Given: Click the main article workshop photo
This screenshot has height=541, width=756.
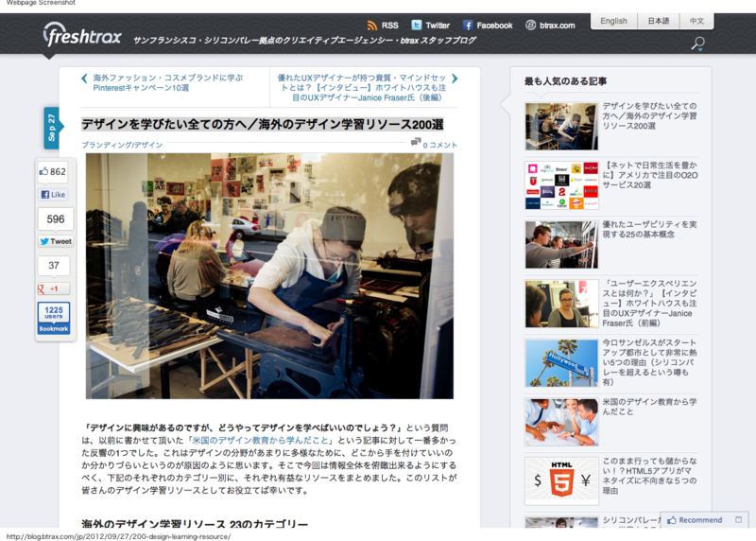Looking at the screenshot, I should pyautogui.click(x=269, y=275).
